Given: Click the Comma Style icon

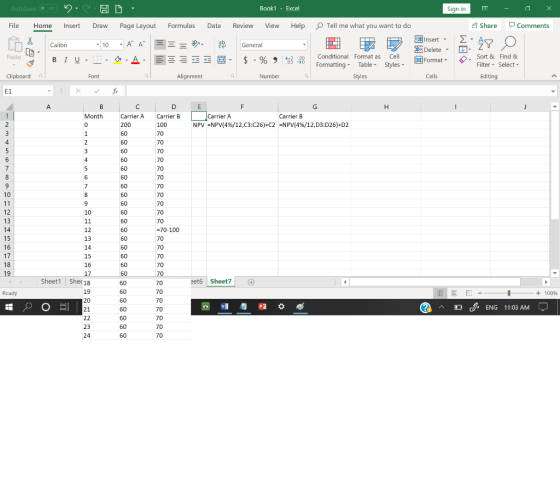Looking at the screenshot, I should point(275,60).
